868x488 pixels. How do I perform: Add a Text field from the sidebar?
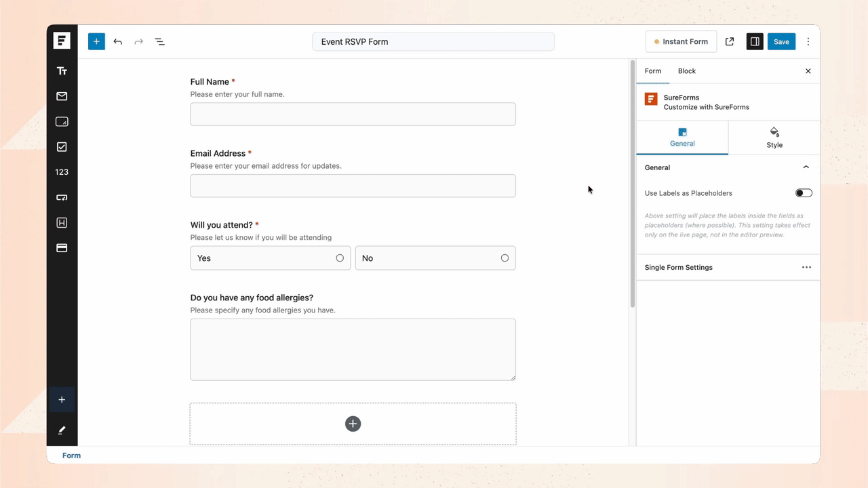(62, 71)
